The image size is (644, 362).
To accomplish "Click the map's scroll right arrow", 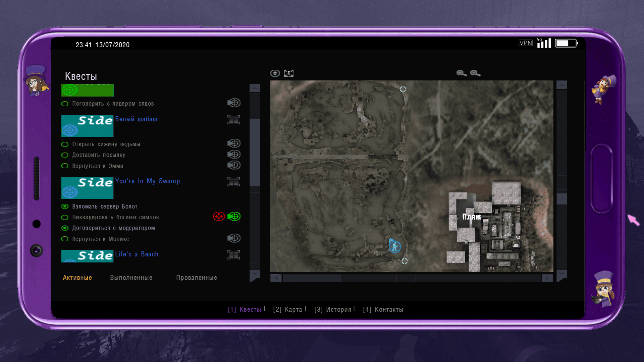I will 547,278.
